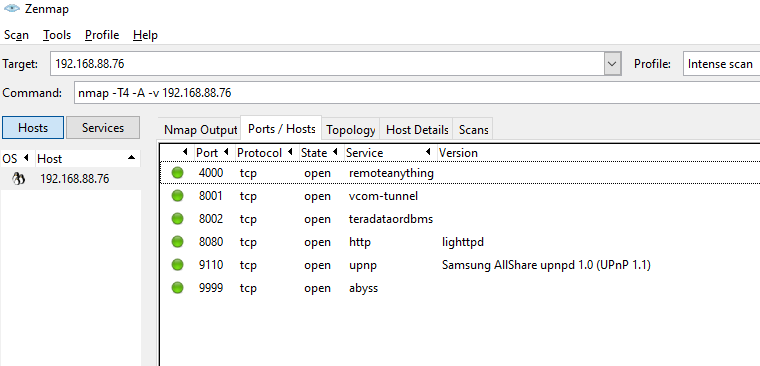
Task: Open the Help menu
Action: [x=145, y=35]
